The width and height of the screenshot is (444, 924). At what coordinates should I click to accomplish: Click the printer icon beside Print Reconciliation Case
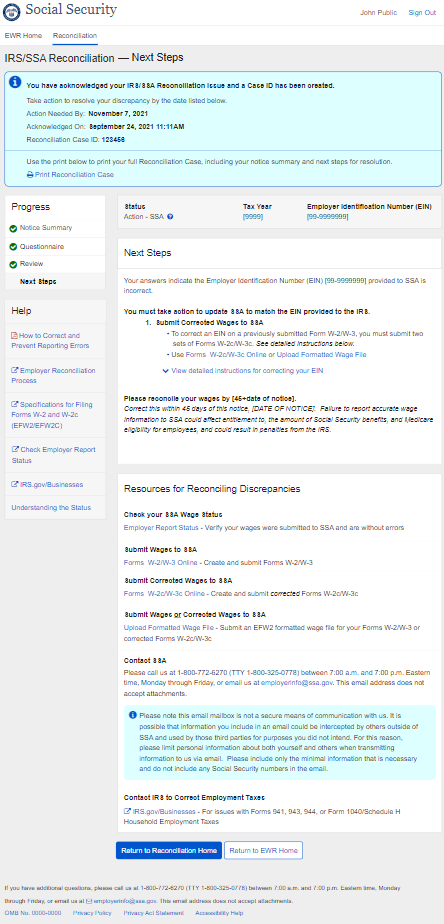pyautogui.click(x=30, y=175)
